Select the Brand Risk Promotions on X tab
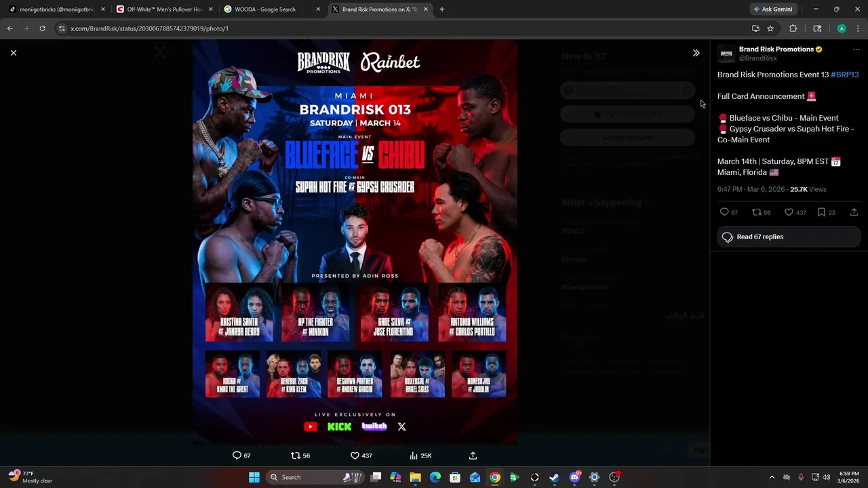 click(x=378, y=9)
